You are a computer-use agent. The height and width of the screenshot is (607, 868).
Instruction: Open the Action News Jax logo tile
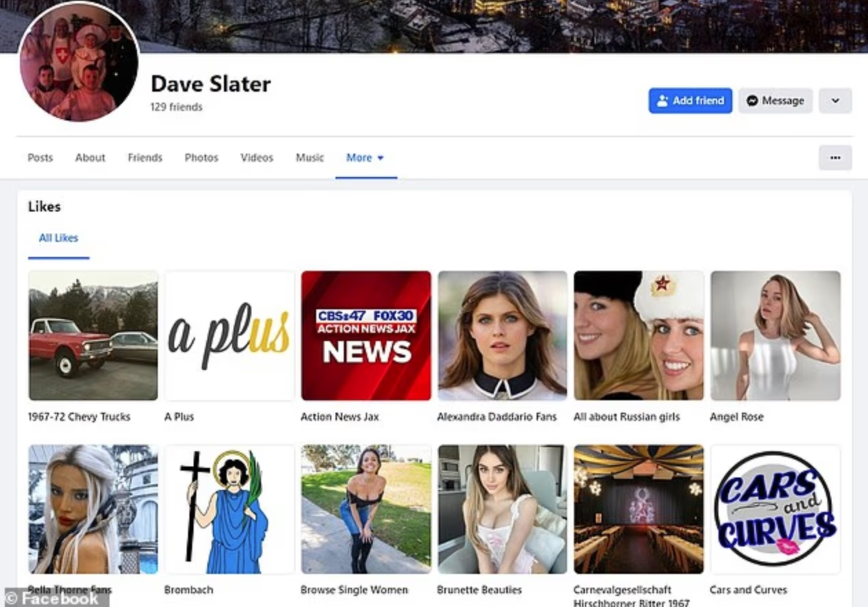[366, 336]
